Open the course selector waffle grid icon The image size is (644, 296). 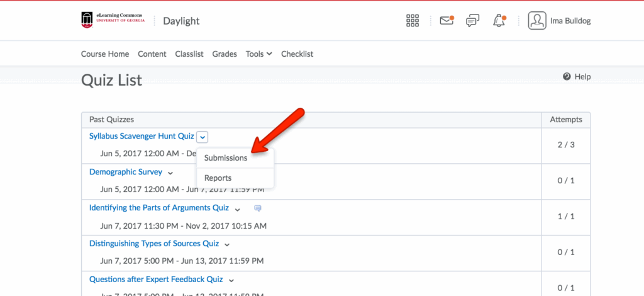coord(413,21)
